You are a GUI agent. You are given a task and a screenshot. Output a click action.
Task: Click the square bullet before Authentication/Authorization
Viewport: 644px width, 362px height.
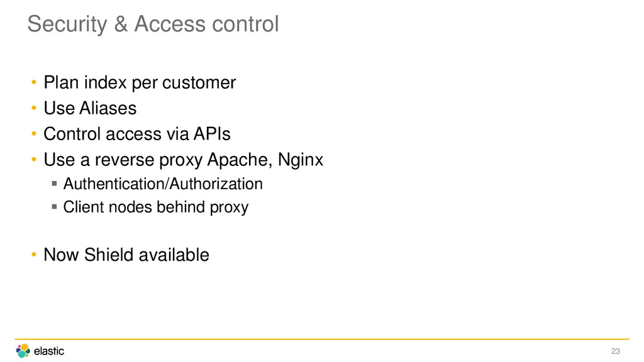tap(54, 184)
